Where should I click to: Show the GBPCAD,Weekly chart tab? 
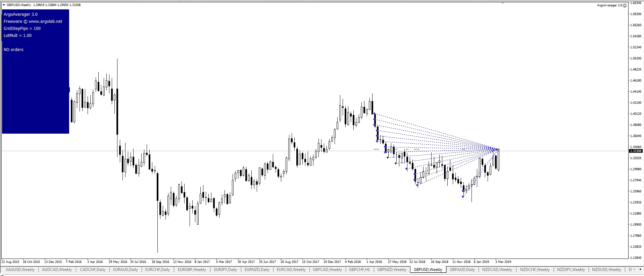(327, 270)
